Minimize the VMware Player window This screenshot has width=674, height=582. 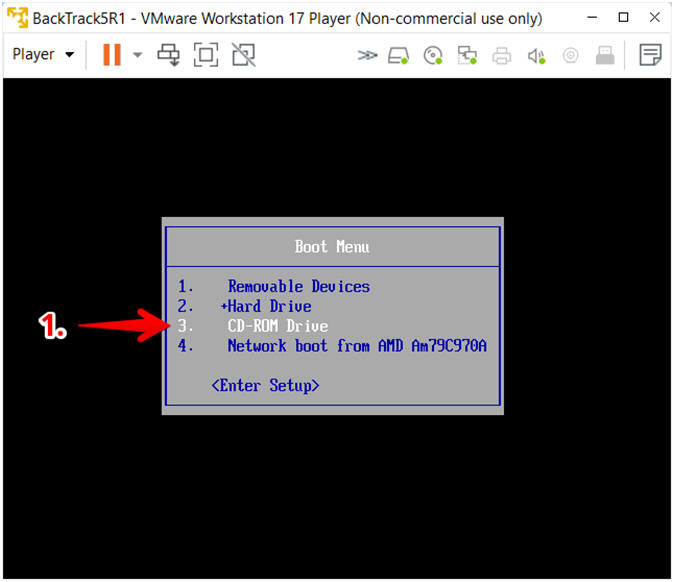[x=592, y=17]
